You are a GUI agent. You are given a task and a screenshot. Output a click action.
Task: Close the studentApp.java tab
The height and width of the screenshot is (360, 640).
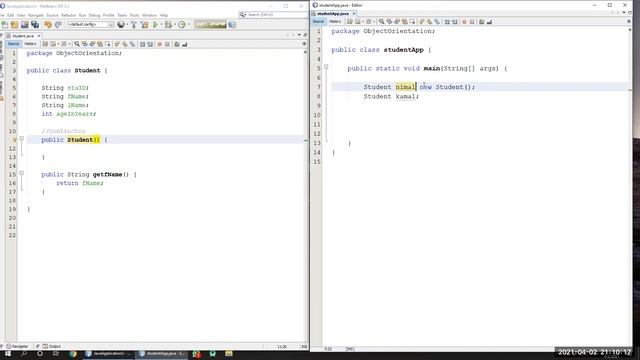(354, 13)
